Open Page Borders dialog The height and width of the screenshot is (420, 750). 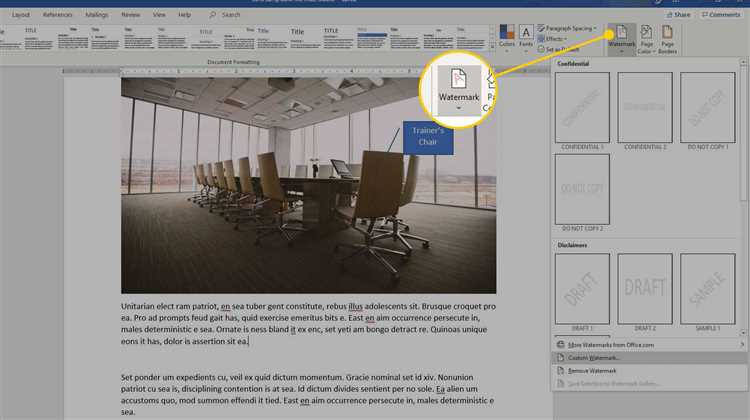[667, 39]
